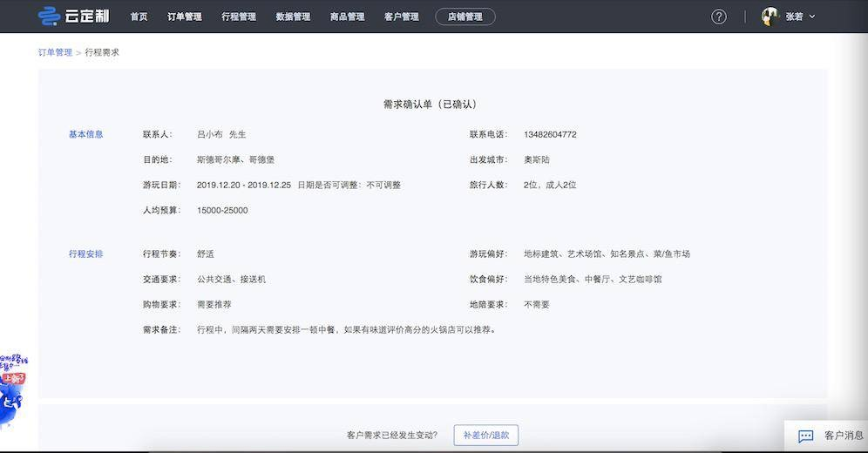Click the 需求确认单 (已确认) title

click(431, 104)
